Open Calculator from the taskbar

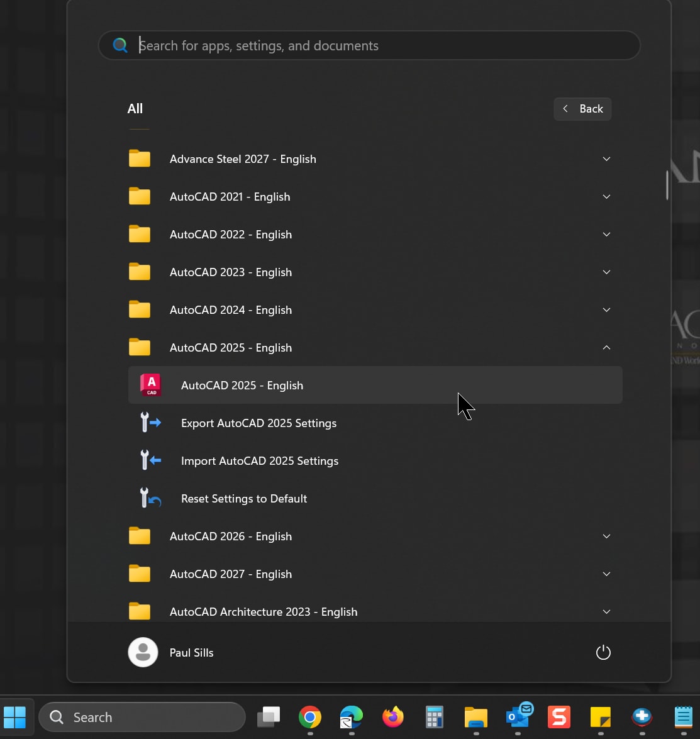434,717
